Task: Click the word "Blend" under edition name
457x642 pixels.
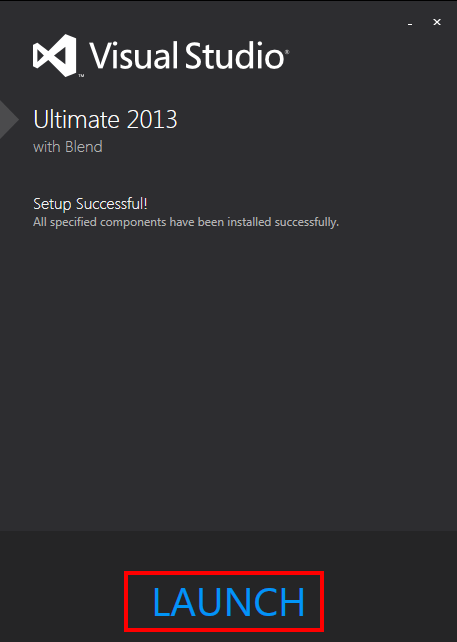Action: (x=84, y=147)
